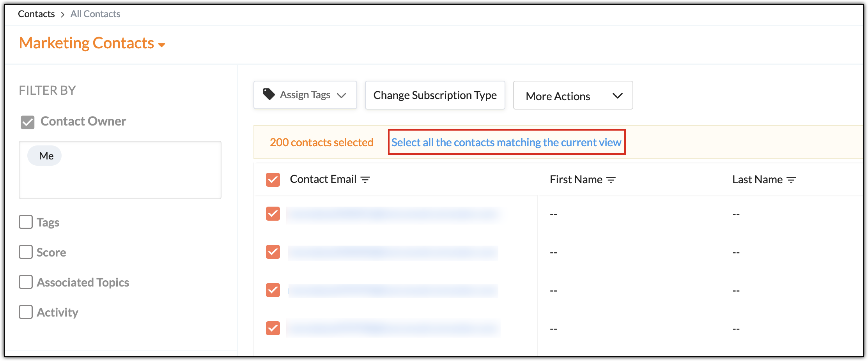This screenshot has height=361, width=868.
Task: Click the Last Name column filter icon
Action: (x=791, y=180)
